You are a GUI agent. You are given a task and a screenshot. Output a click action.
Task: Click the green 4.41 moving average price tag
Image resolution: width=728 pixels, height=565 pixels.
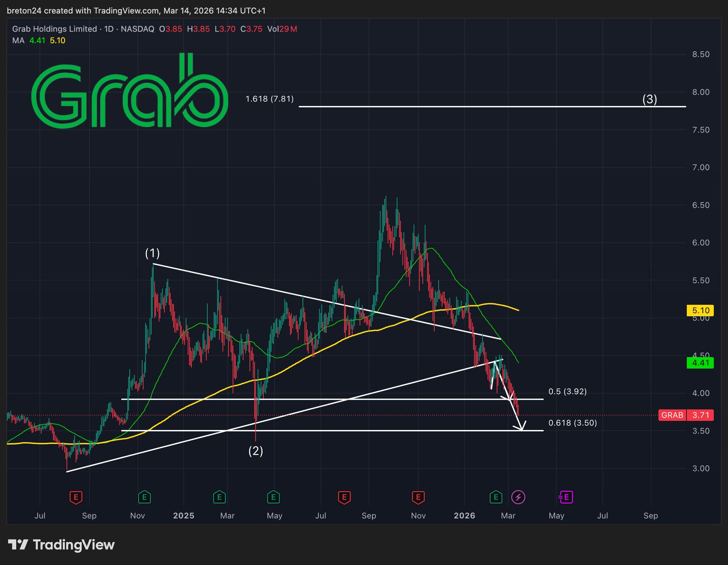click(700, 363)
